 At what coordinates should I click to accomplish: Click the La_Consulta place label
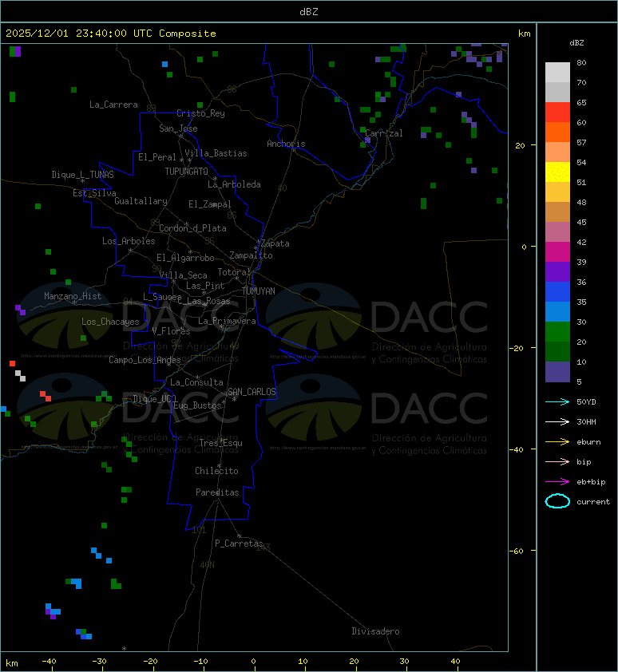point(196,382)
